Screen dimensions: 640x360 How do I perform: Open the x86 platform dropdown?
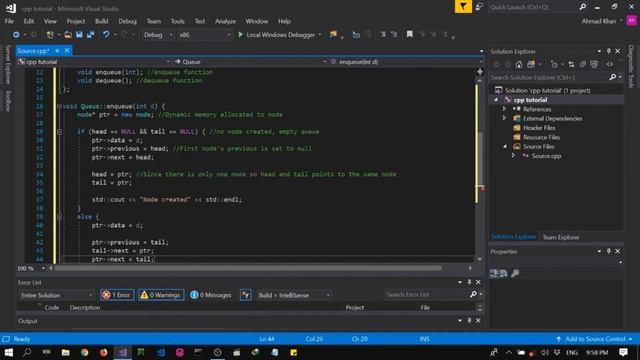(x=204, y=35)
